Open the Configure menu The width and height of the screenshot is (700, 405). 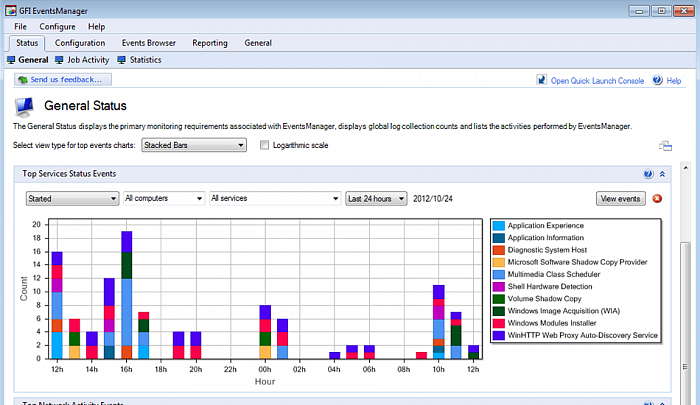(x=57, y=27)
